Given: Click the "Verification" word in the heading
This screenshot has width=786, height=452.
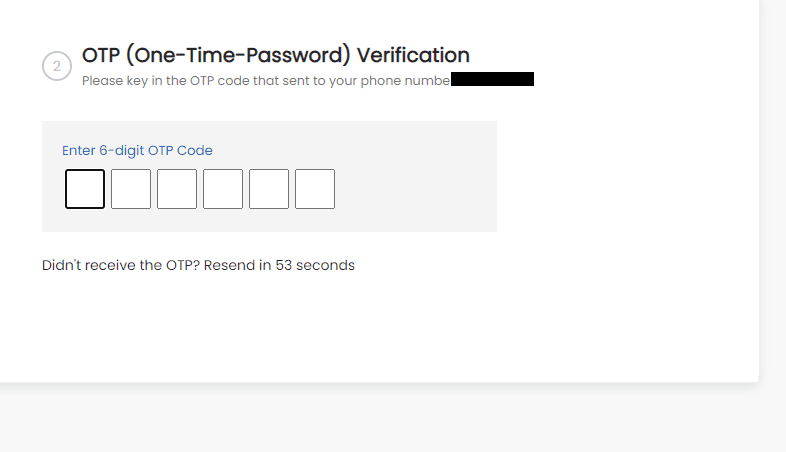Looking at the screenshot, I should click(x=413, y=55).
